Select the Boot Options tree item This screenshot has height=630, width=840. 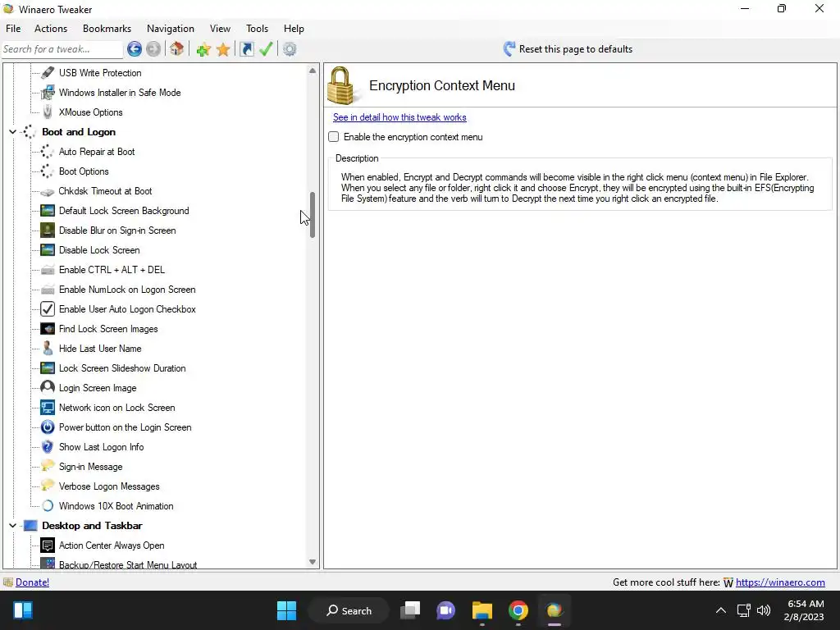pyautogui.click(x=84, y=171)
